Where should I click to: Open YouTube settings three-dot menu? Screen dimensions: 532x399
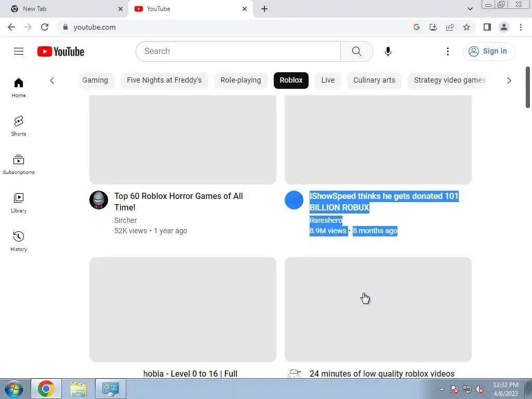(x=447, y=51)
